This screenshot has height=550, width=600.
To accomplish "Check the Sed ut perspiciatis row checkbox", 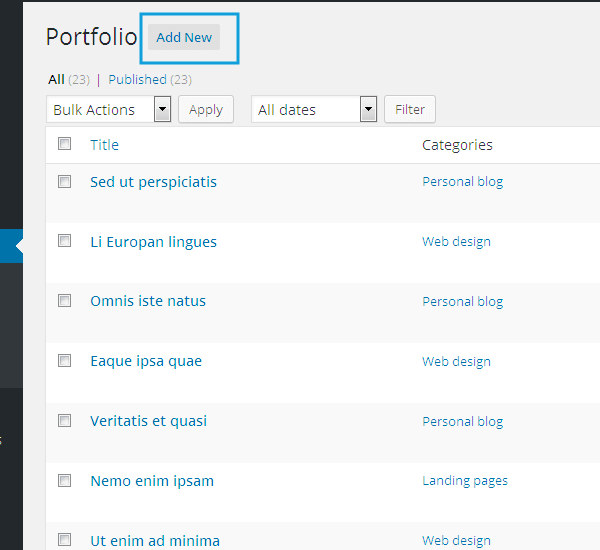I will coord(65,182).
